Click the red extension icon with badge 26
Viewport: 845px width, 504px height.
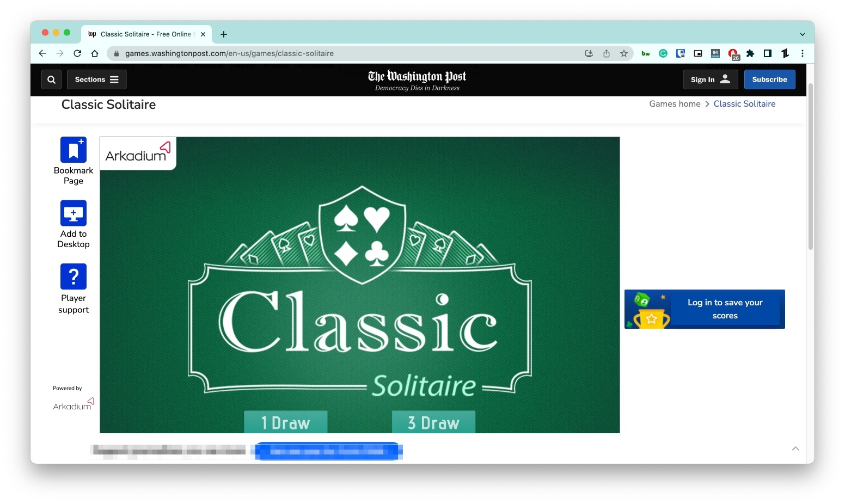[x=733, y=54]
